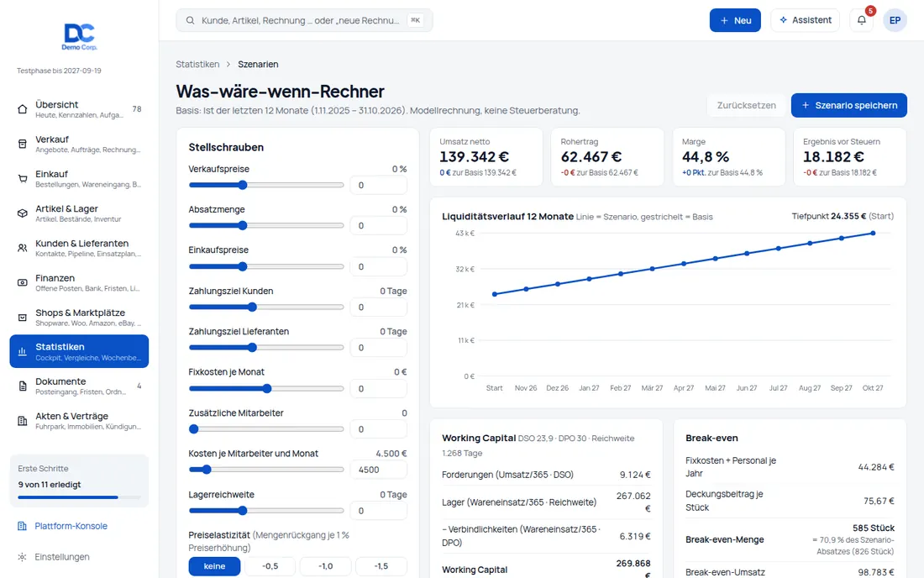
Task: Click the Verkauf sidebar icon
Action: pos(23,144)
